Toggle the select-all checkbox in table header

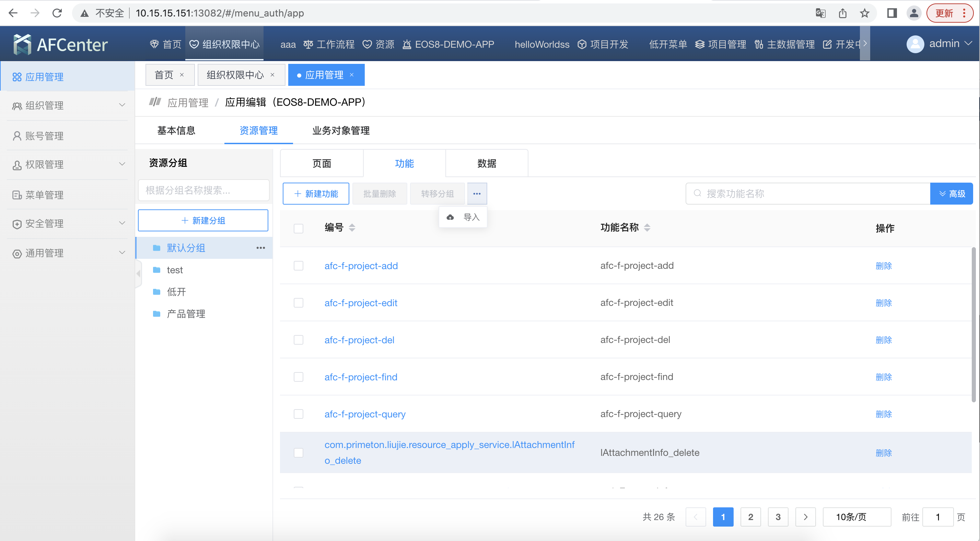[x=298, y=228]
